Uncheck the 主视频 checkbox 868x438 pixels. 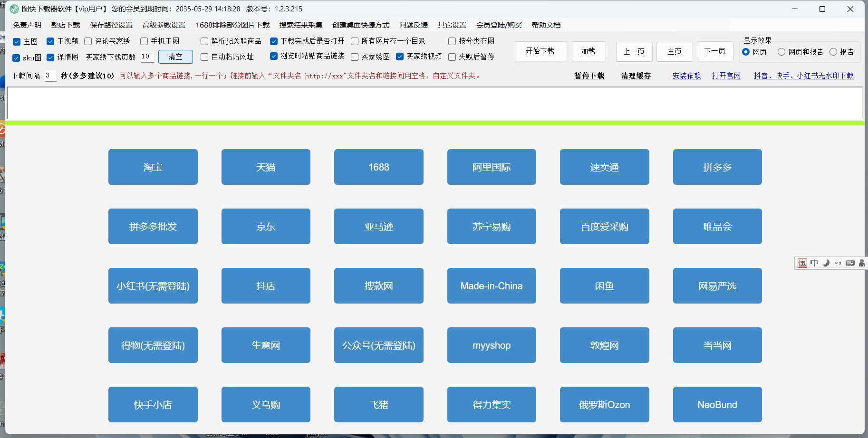point(50,41)
